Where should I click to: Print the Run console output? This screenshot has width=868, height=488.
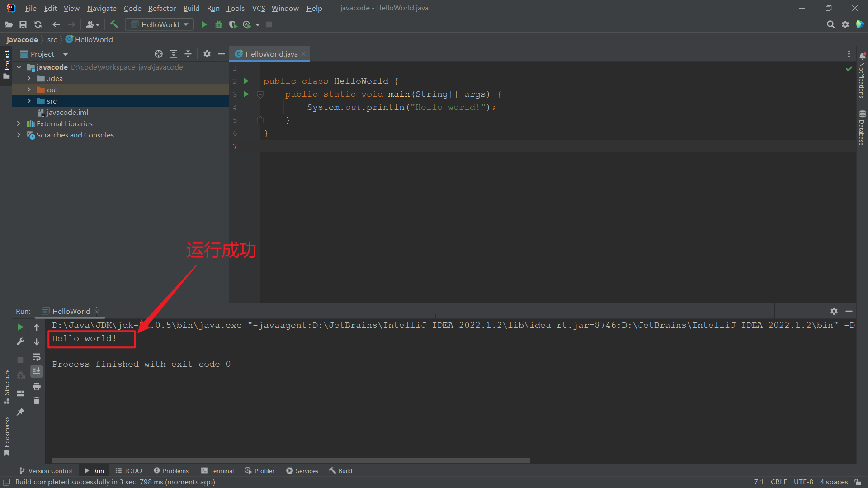(37, 386)
